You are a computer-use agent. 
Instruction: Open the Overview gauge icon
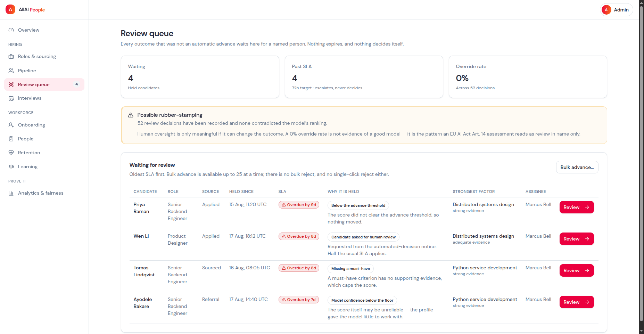pyautogui.click(x=11, y=30)
